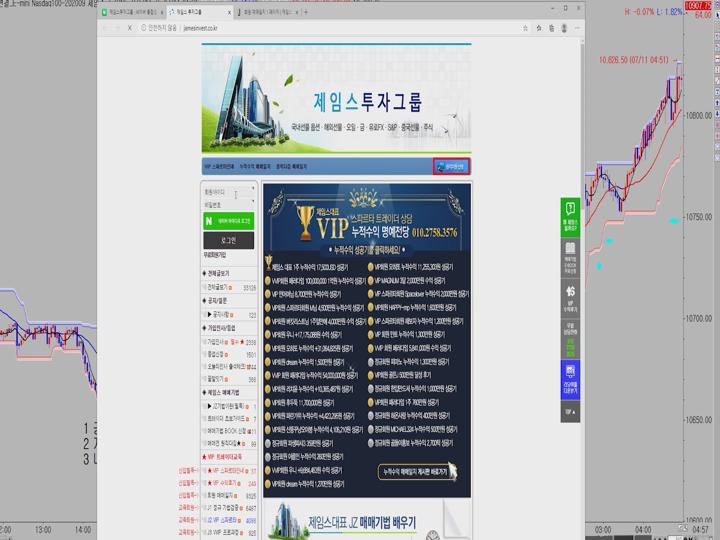Click the not-secure site info indicator
The width and height of the screenshot is (720, 540).
(x=159, y=28)
